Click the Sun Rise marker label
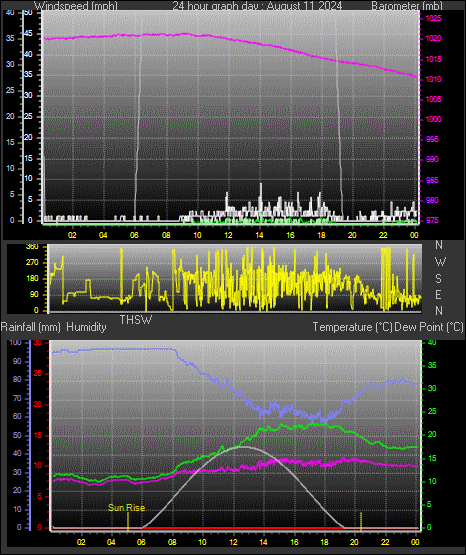Viewport: 466px width, 555px height. pyautogui.click(x=126, y=508)
